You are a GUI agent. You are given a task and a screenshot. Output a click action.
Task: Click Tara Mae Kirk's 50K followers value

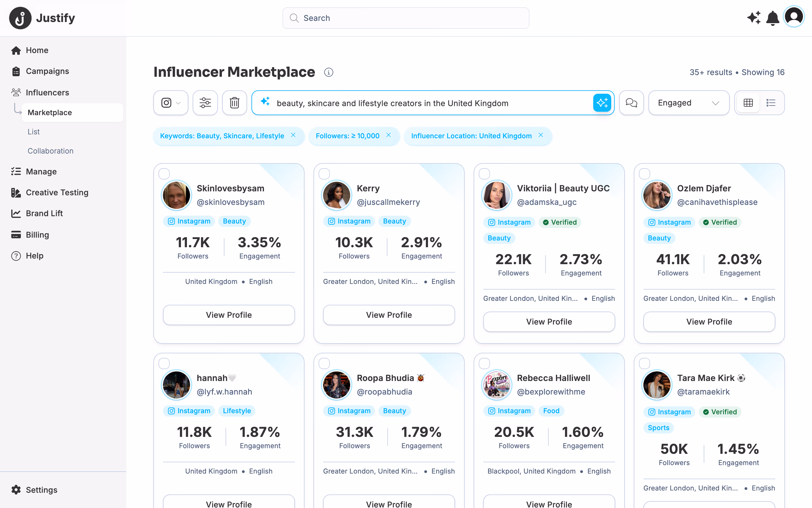(674, 449)
